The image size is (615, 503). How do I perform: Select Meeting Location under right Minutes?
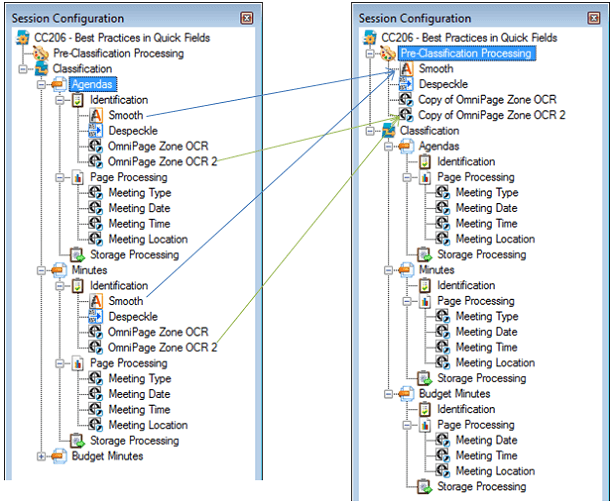pyautogui.click(x=495, y=363)
